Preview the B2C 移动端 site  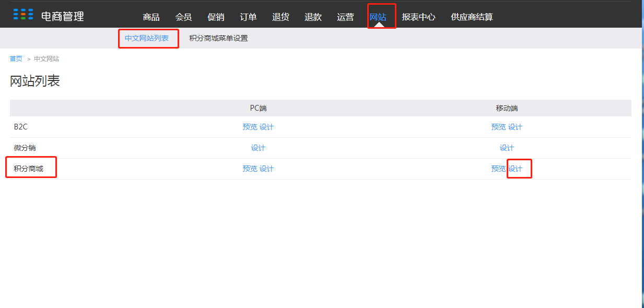click(x=498, y=127)
